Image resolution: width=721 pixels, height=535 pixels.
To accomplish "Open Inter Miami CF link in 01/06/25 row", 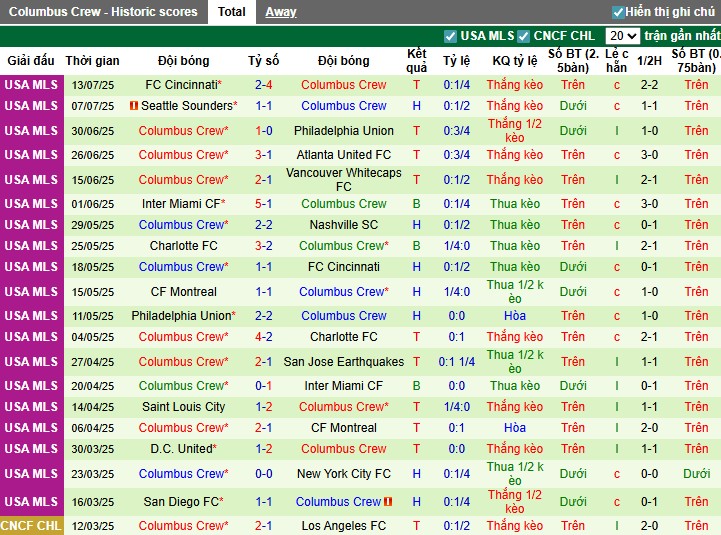I will click(183, 203).
